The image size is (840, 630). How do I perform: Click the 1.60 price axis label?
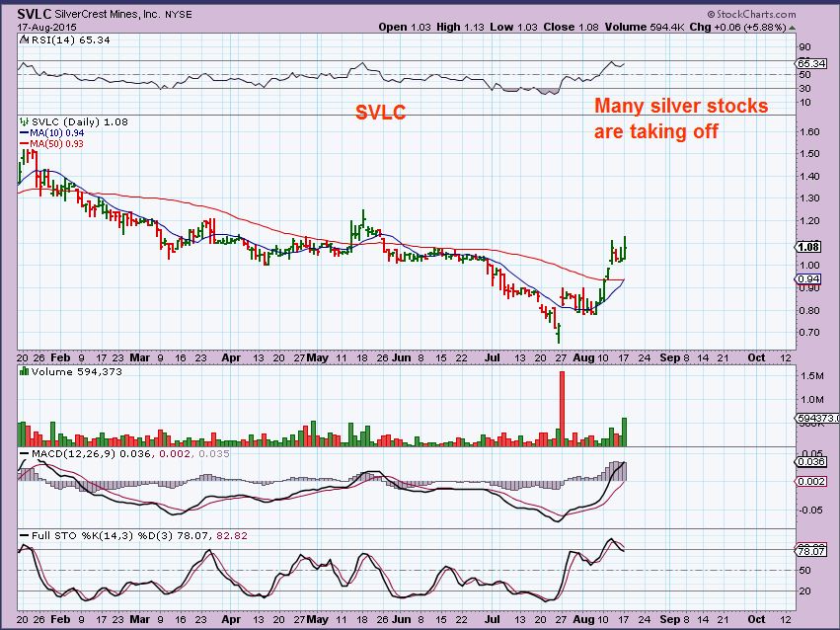coord(809,132)
